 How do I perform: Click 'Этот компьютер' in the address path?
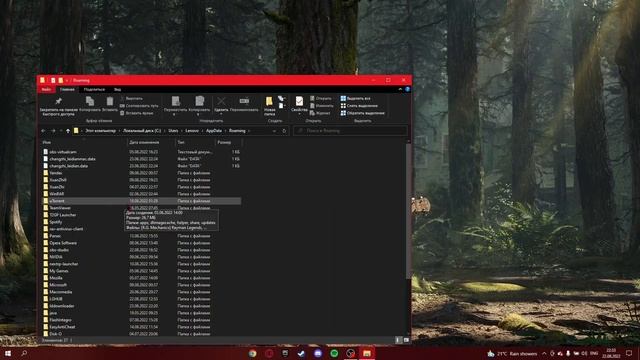point(100,131)
